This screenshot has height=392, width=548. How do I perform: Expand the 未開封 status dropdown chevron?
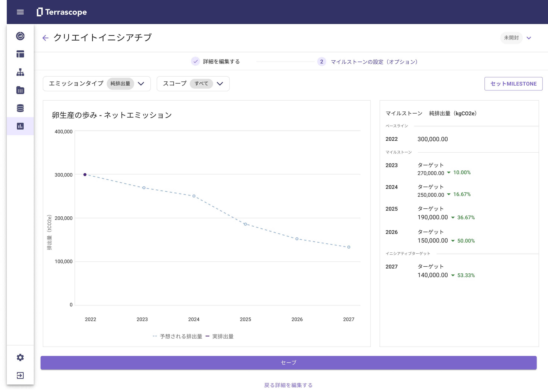[529, 38]
